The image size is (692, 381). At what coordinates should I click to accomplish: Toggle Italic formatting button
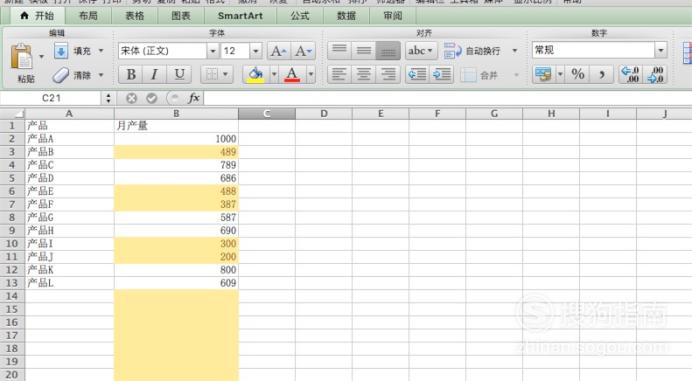pyautogui.click(x=154, y=74)
